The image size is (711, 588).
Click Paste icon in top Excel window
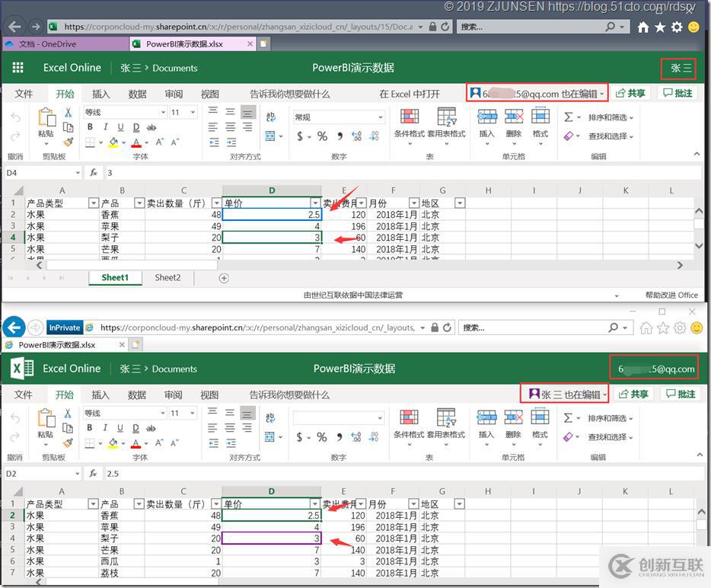click(46, 117)
